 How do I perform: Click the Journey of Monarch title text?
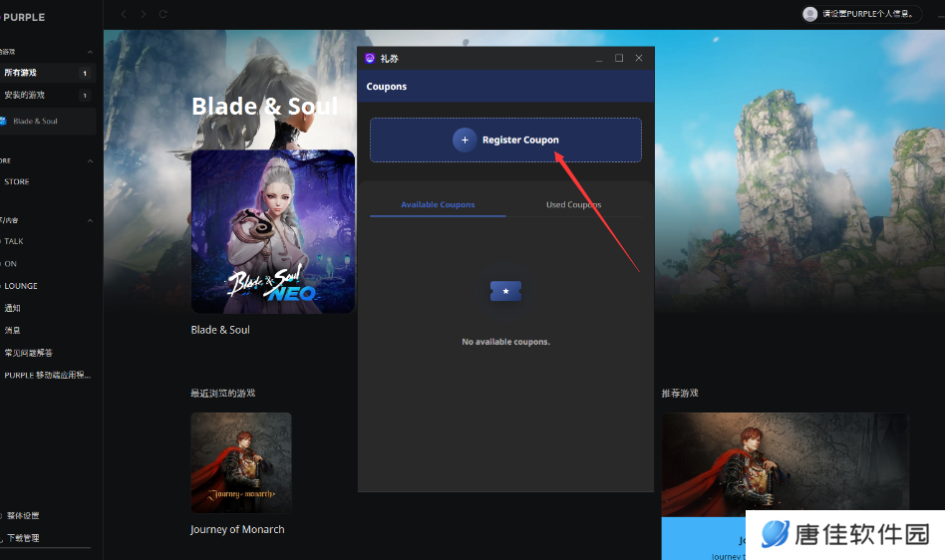click(237, 529)
